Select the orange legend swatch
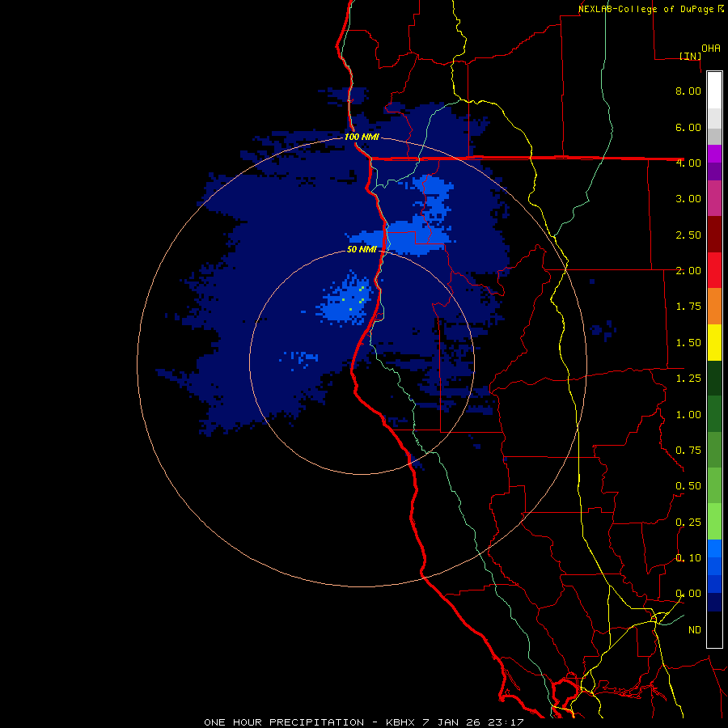Image resolution: width=728 pixels, height=728 pixels. tap(714, 307)
